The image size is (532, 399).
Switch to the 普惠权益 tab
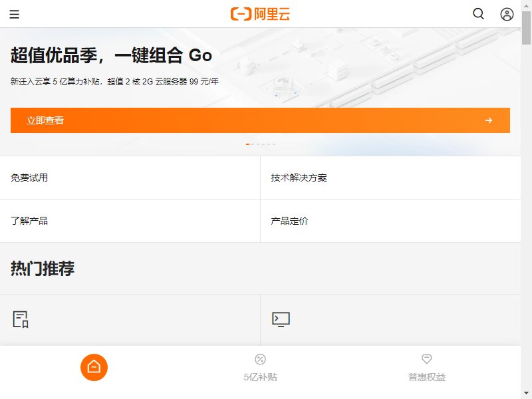(427, 368)
